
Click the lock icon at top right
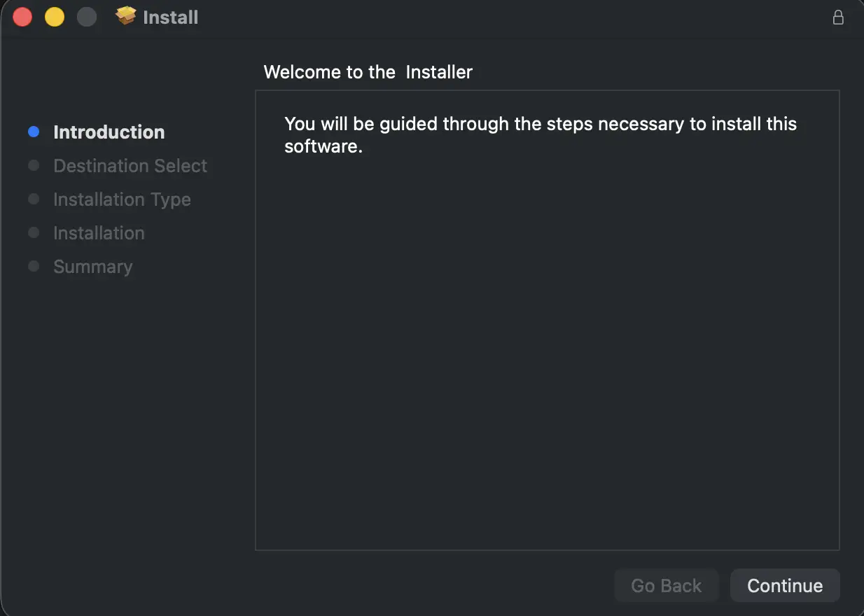click(x=838, y=17)
